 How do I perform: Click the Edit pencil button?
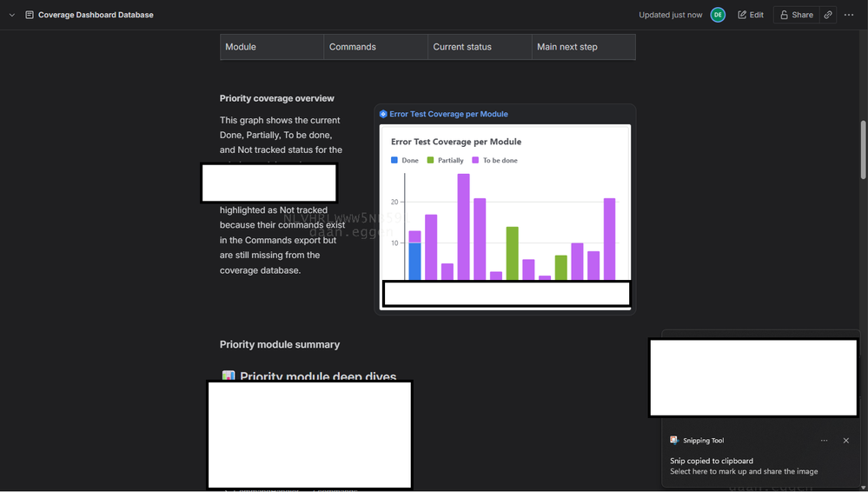(751, 15)
